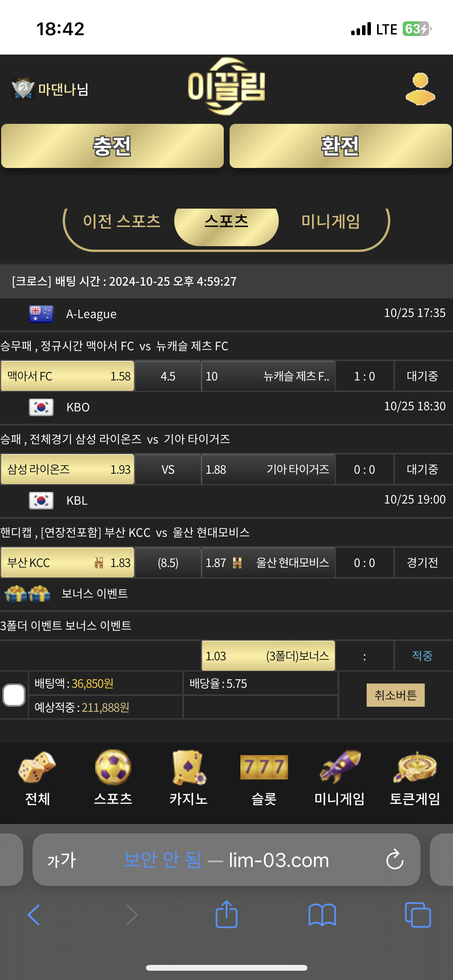
Task: Open the user profile icon
Action: click(x=420, y=89)
